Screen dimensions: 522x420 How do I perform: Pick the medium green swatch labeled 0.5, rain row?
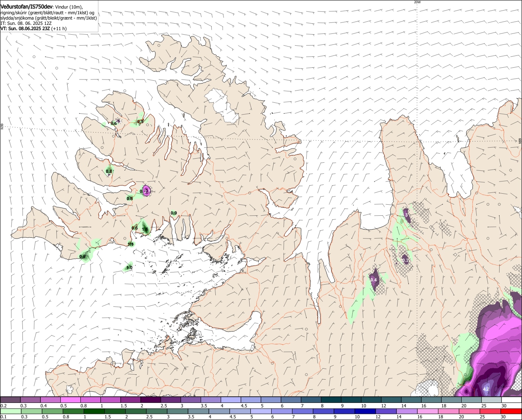point(52,411)
